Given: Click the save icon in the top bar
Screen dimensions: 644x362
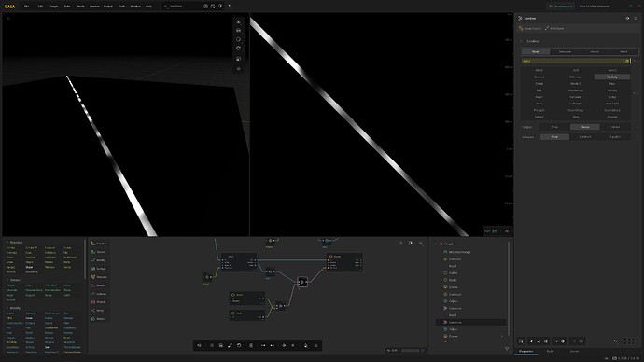Looking at the screenshot, I should pos(205,7).
